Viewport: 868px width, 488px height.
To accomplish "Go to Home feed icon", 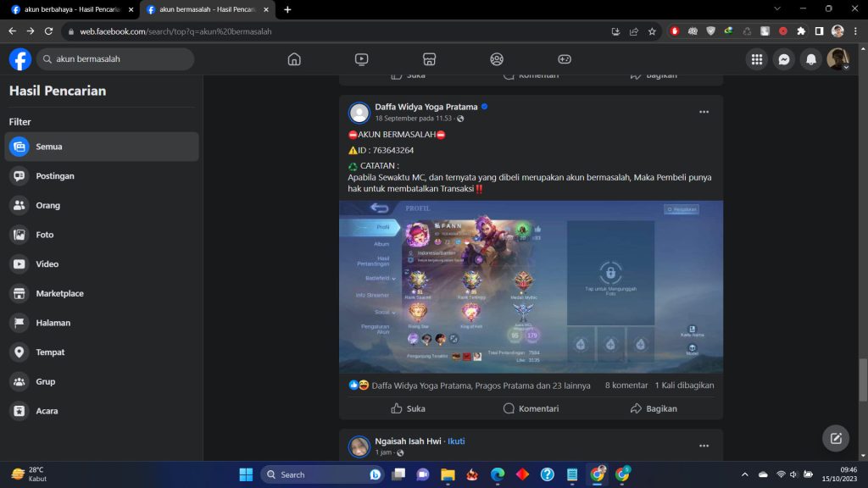I will (294, 58).
